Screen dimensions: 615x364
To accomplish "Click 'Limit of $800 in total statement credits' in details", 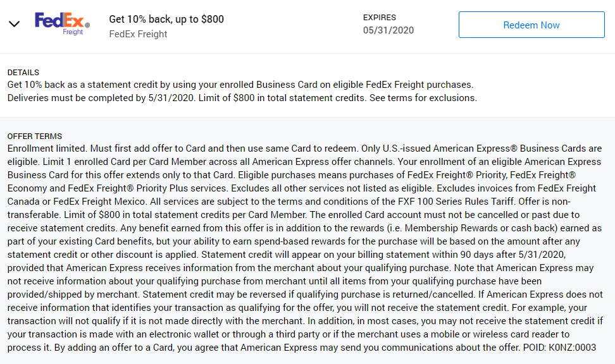I will pyautogui.click(x=281, y=98).
